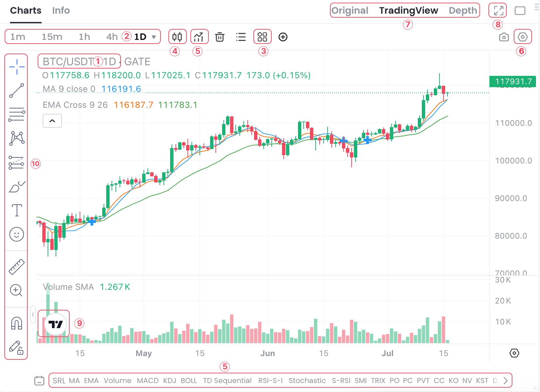The height and width of the screenshot is (392, 540).
Task: Open the indicators chart icon
Action: point(199,37)
